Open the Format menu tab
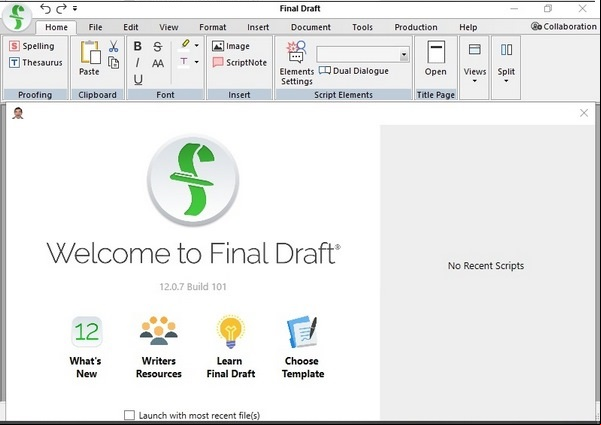 point(213,27)
